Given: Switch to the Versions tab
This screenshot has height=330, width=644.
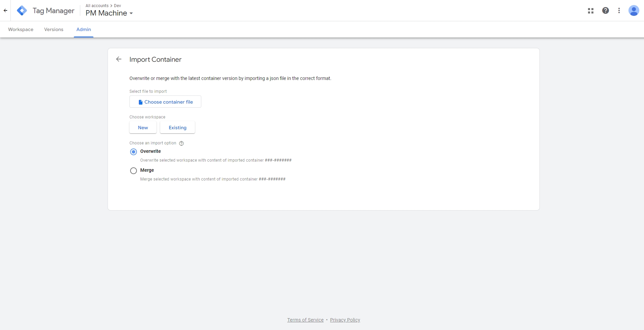Looking at the screenshot, I should 54,29.
